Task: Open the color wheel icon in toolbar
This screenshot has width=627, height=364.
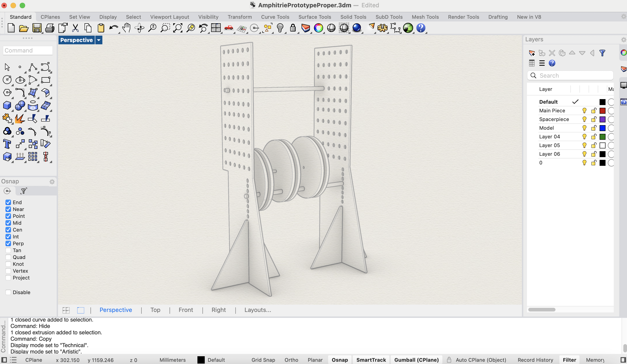Action: tap(319, 28)
